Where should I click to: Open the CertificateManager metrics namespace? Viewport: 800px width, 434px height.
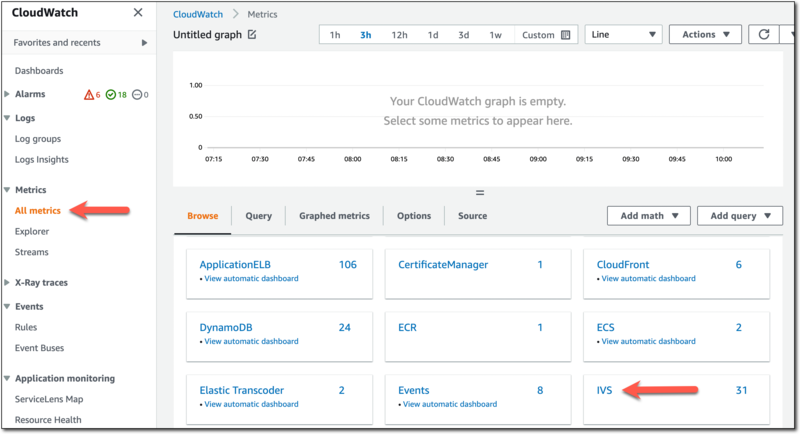click(443, 265)
